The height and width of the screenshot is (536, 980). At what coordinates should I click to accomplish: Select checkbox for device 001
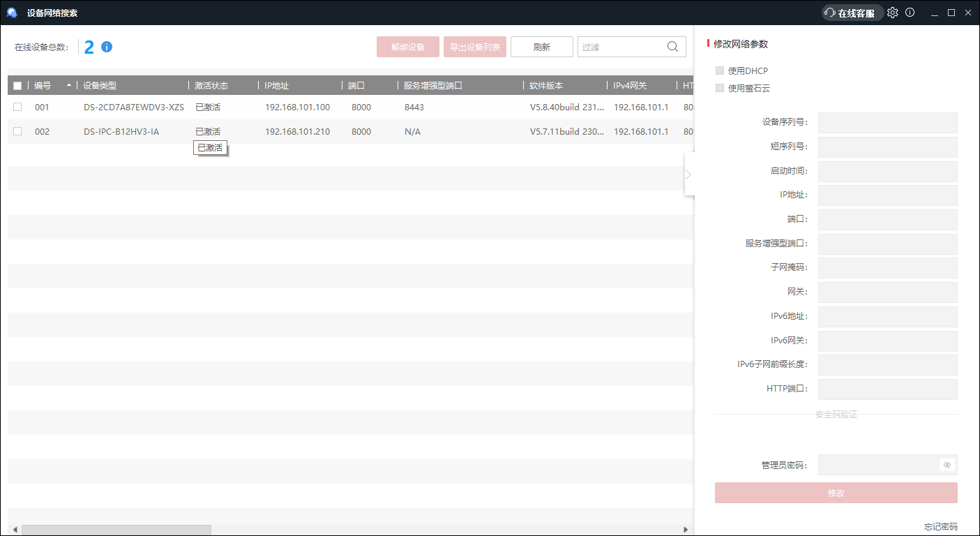point(17,107)
